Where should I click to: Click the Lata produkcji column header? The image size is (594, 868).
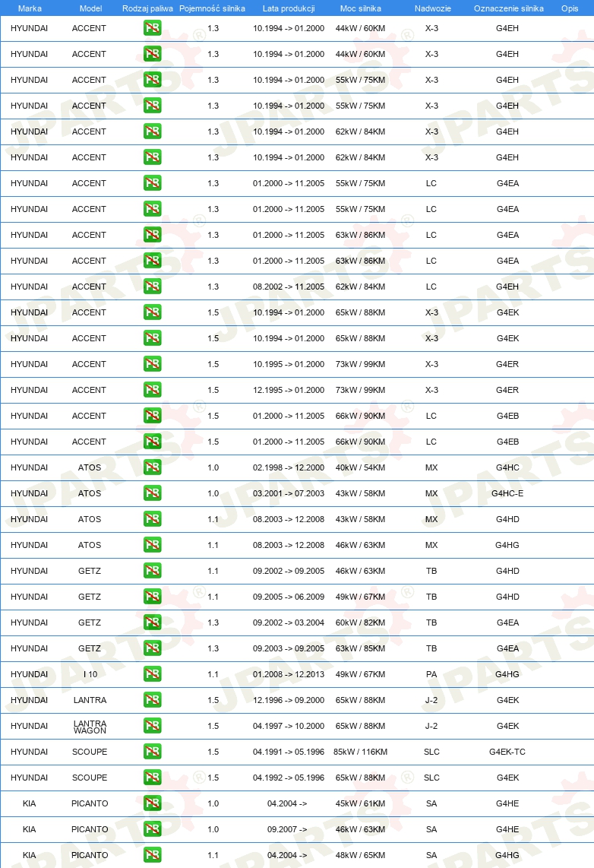click(x=289, y=8)
